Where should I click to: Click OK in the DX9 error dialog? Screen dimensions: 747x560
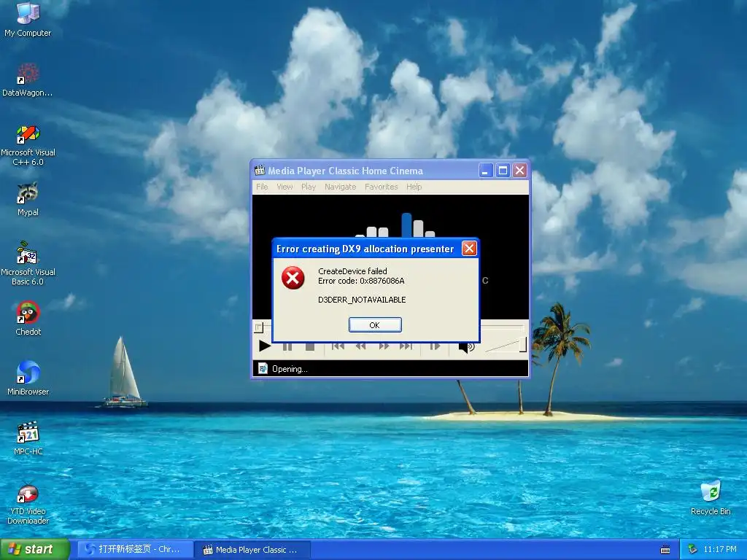click(x=375, y=324)
